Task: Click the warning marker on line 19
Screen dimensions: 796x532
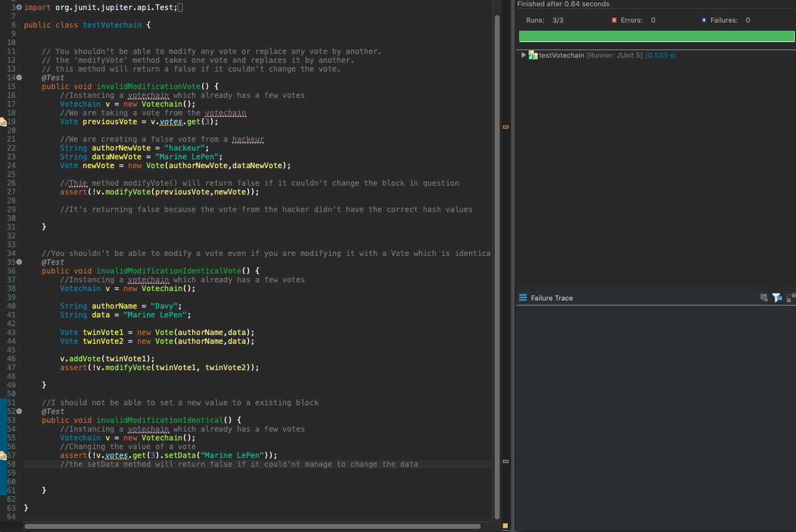Action: click(3, 122)
